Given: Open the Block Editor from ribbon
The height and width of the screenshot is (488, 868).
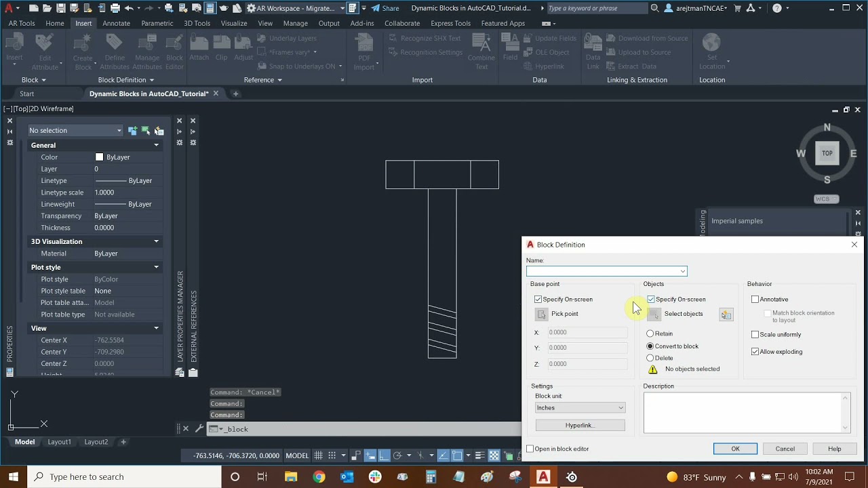Looking at the screenshot, I should 174,53.
